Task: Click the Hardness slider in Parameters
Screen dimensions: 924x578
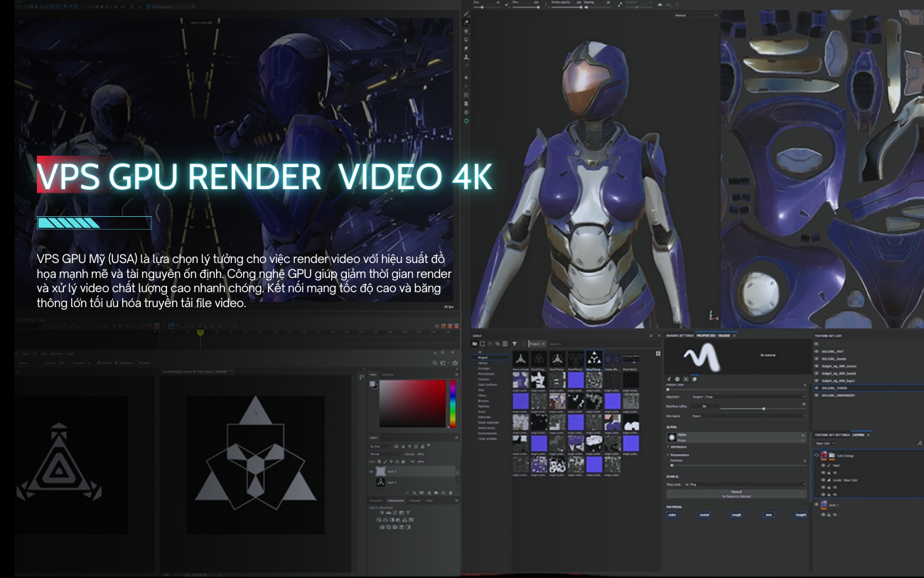Action: click(x=738, y=466)
